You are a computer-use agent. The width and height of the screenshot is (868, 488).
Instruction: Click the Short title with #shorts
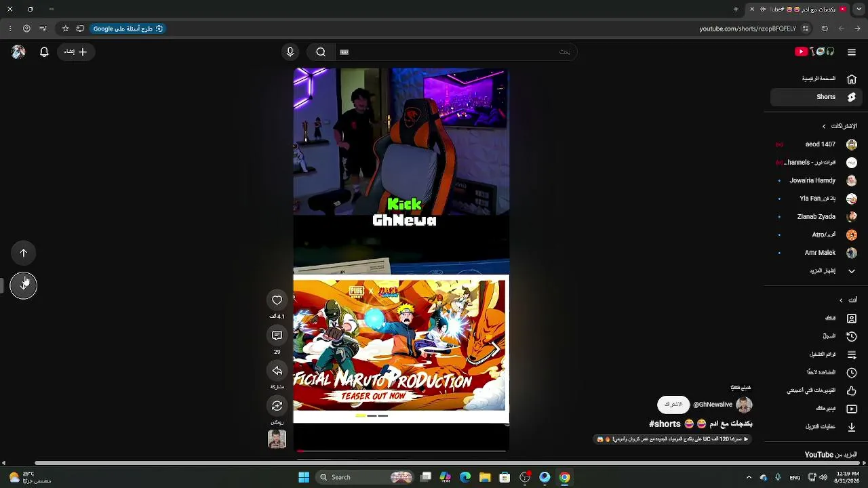point(701,424)
